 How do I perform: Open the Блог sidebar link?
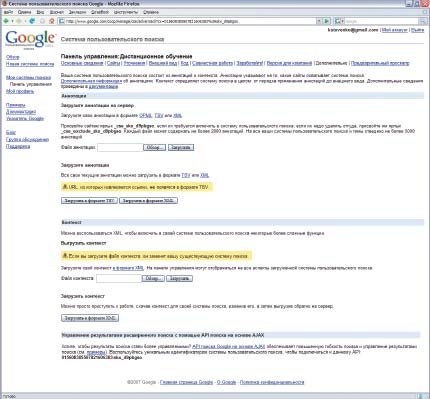(x=11, y=132)
